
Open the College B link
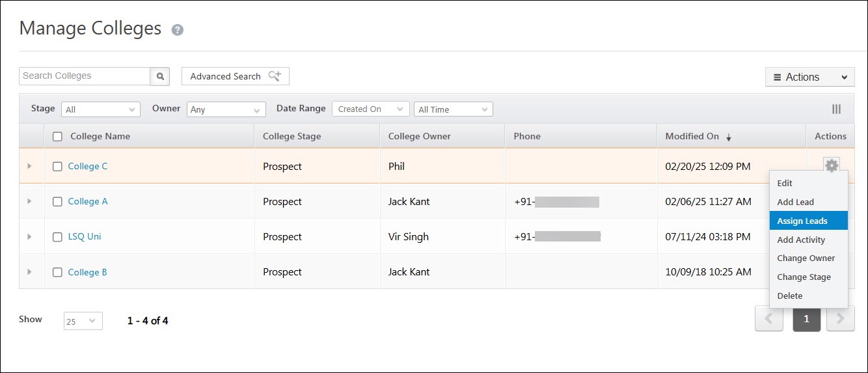tap(87, 272)
